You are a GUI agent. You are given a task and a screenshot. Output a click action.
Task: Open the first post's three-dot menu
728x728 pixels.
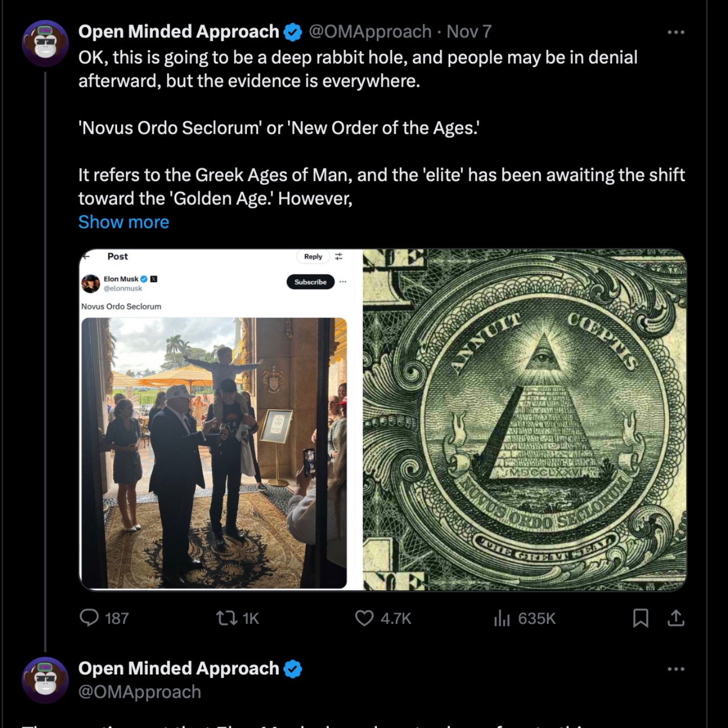pyautogui.click(x=675, y=32)
